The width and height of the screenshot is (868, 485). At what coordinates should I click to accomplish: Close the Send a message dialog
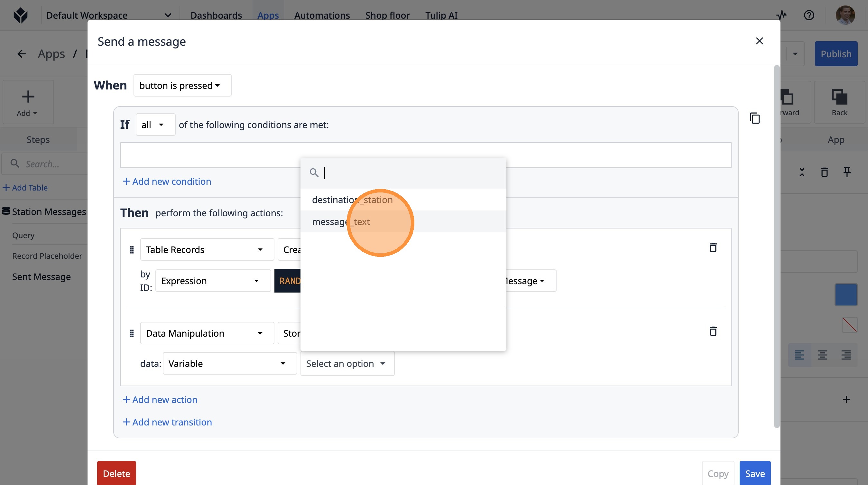tap(759, 41)
